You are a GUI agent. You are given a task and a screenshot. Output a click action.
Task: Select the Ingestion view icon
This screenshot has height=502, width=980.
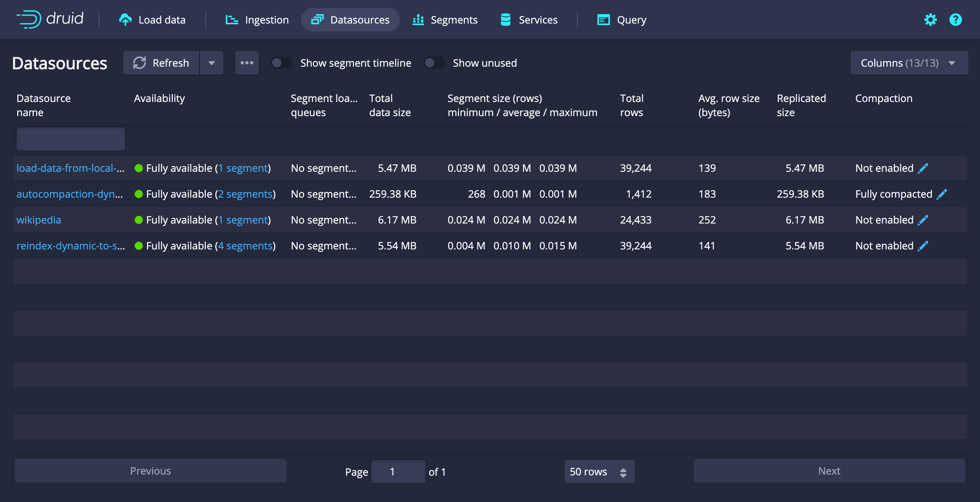coord(232,20)
